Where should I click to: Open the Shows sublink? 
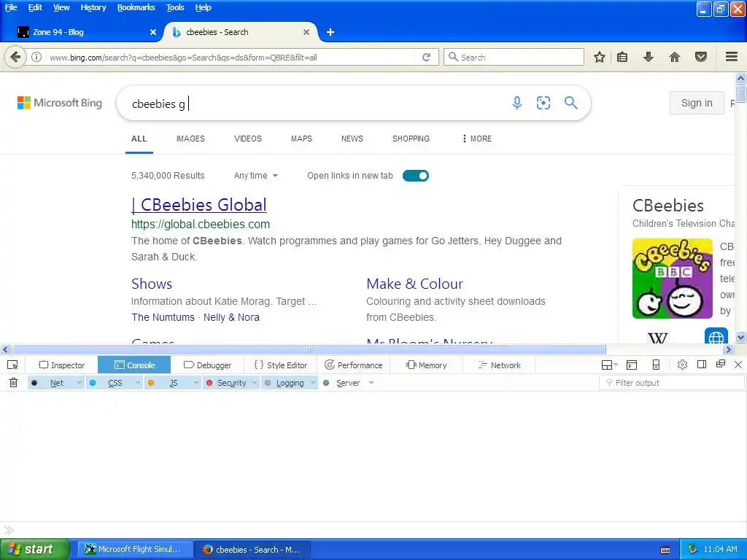(x=152, y=284)
